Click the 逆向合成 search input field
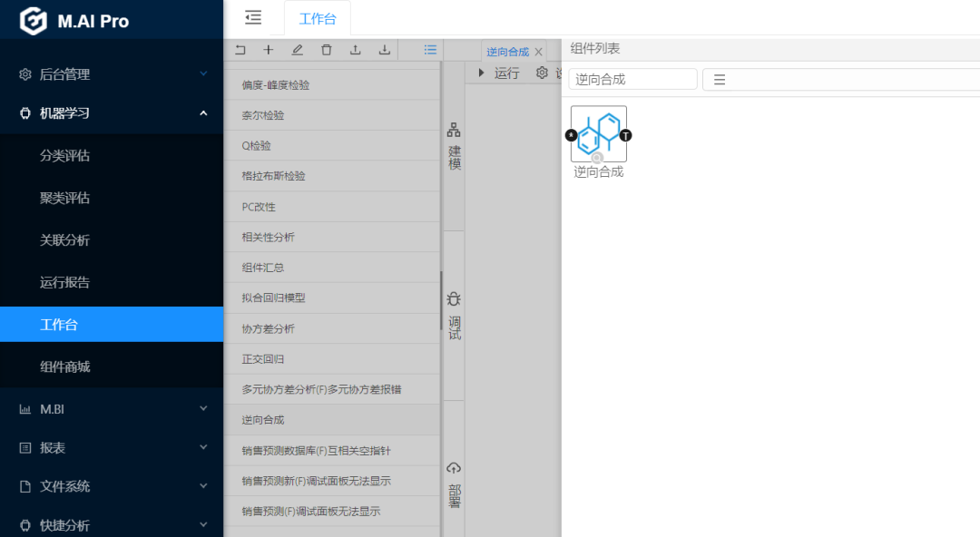 tap(632, 80)
